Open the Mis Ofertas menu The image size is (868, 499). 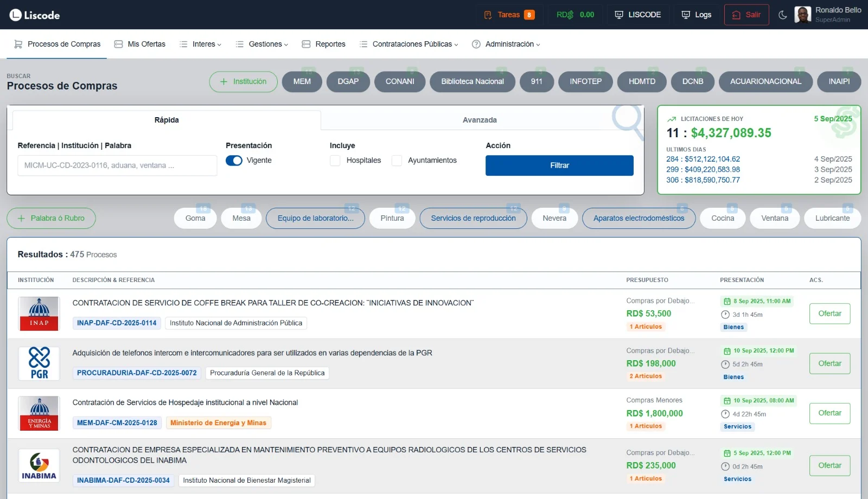click(x=139, y=44)
